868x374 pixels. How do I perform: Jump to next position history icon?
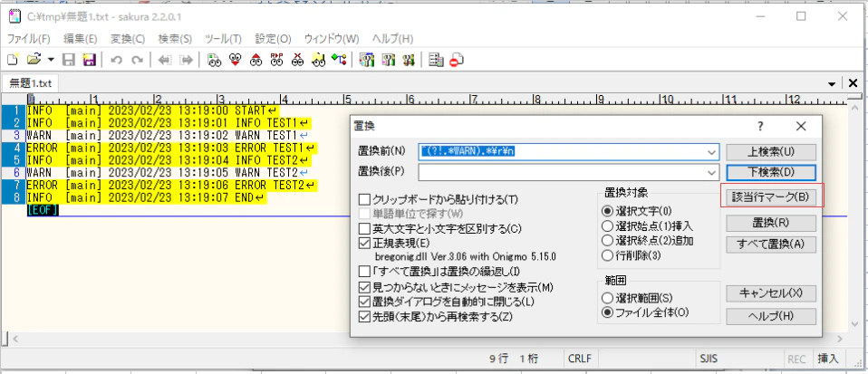tap(186, 59)
